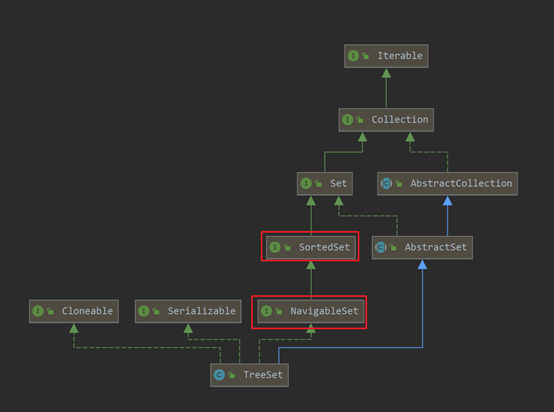Click the interface icon on Iterable
The image size is (554, 412).
point(353,56)
